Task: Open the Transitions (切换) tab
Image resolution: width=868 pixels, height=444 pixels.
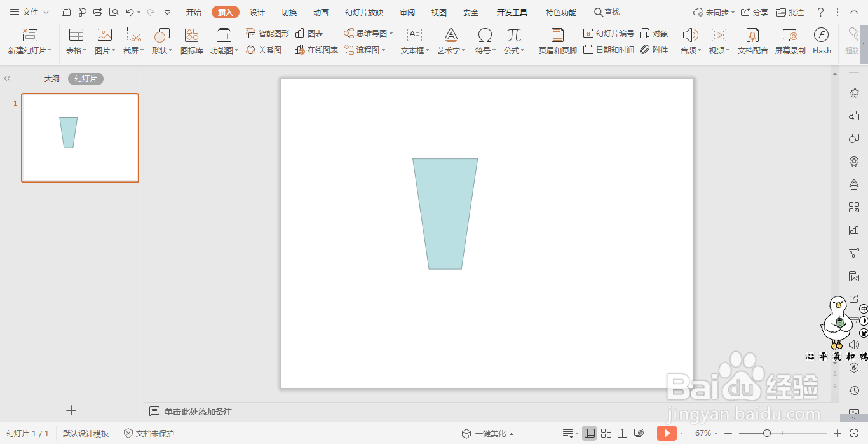Action: [x=289, y=12]
